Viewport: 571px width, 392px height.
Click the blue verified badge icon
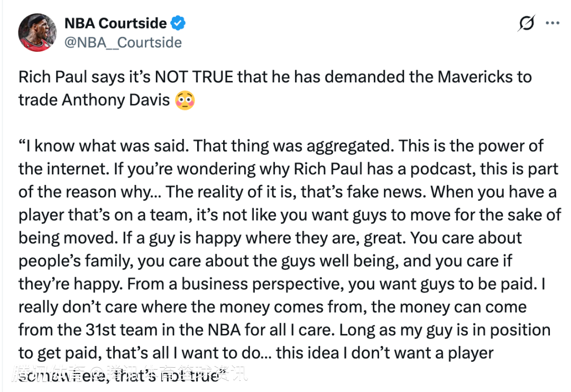[178, 23]
